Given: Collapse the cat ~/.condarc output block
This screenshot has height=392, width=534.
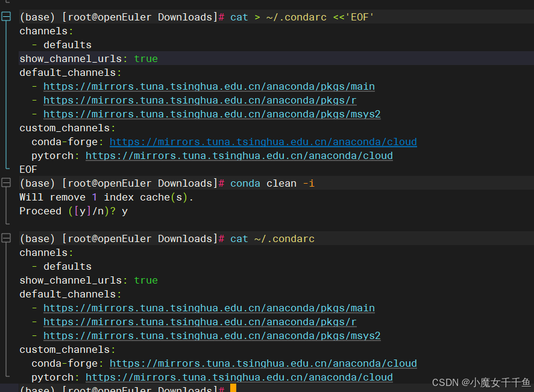Looking at the screenshot, I should pos(6,238).
